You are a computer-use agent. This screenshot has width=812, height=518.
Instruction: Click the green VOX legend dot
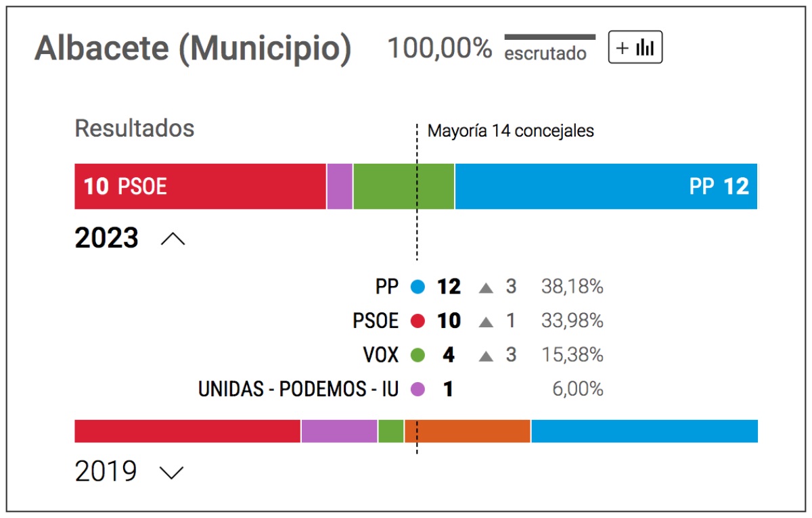tap(418, 355)
